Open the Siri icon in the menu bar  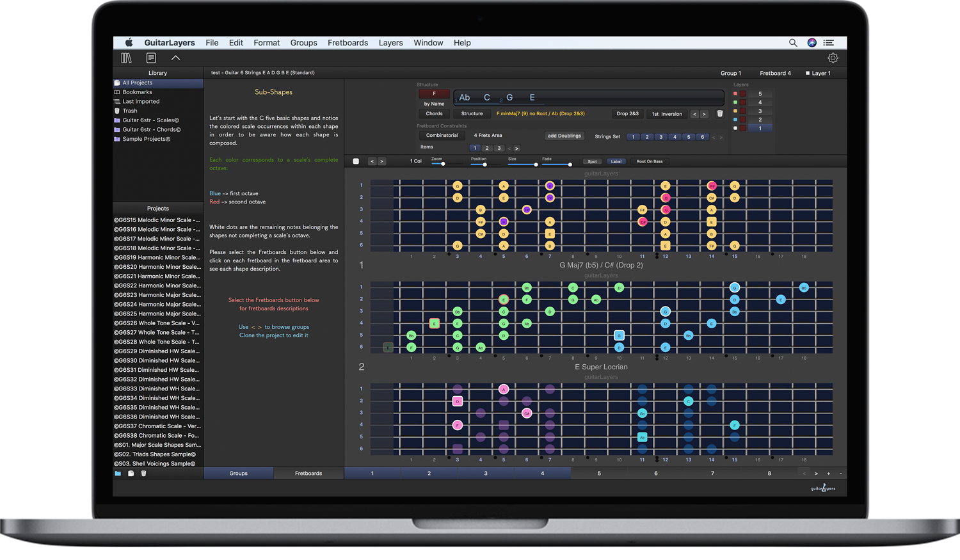coord(812,43)
